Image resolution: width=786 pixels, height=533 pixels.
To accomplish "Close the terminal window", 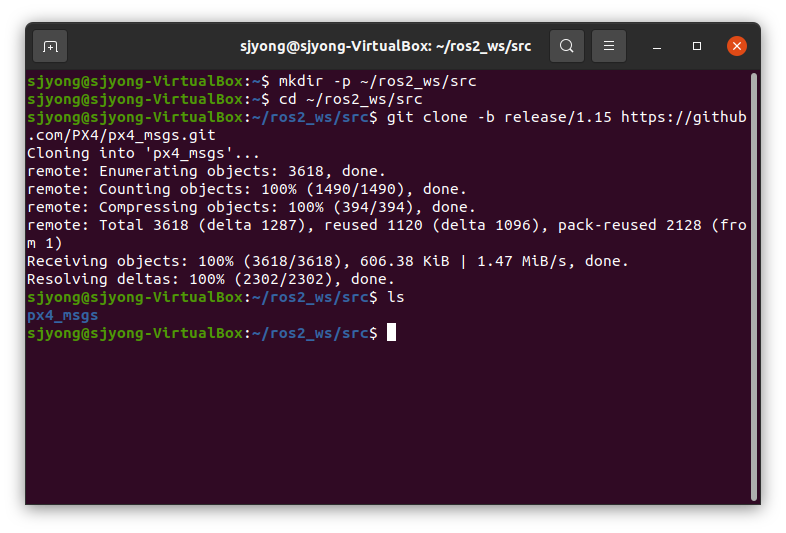I will [737, 46].
